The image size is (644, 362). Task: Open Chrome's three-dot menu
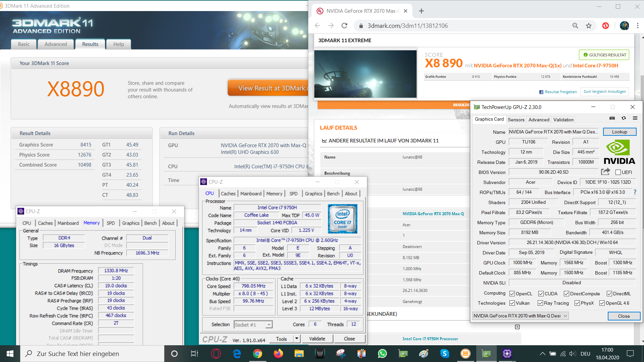(638, 26)
